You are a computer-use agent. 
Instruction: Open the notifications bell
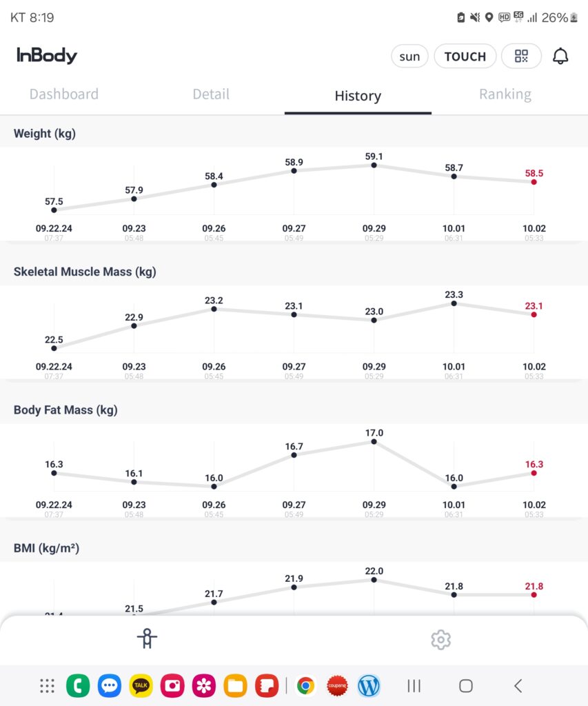point(561,57)
